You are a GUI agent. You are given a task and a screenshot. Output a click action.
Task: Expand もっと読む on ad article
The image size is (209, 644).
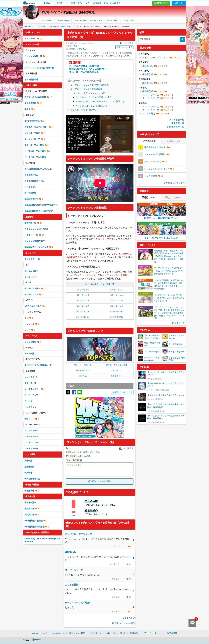pyautogui.click(x=123, y=118)
